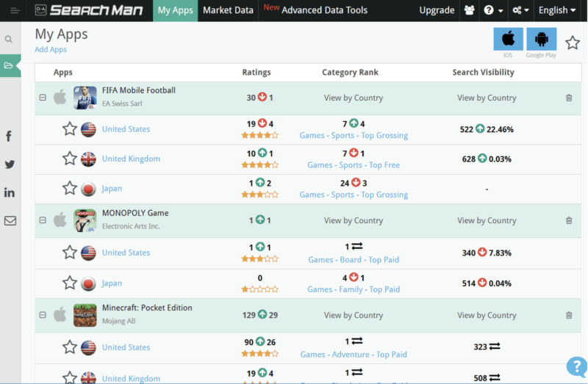Open the English language dropdown
588x384 pixels.
pos(558,10)
